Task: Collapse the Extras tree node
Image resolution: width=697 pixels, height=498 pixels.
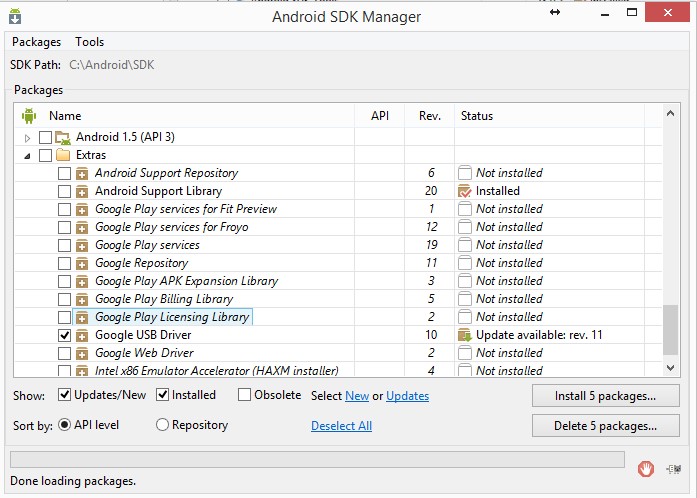Action: pyautogui.click(x=28, y=156)
